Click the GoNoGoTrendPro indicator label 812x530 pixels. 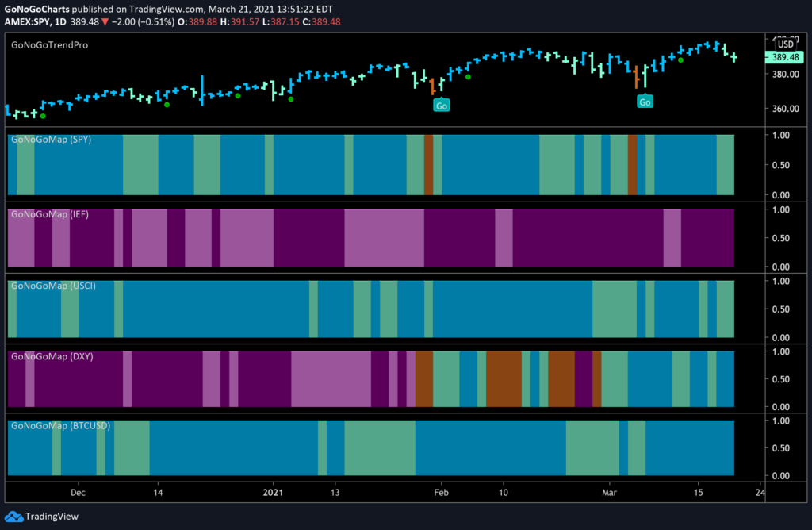(50, 45)
